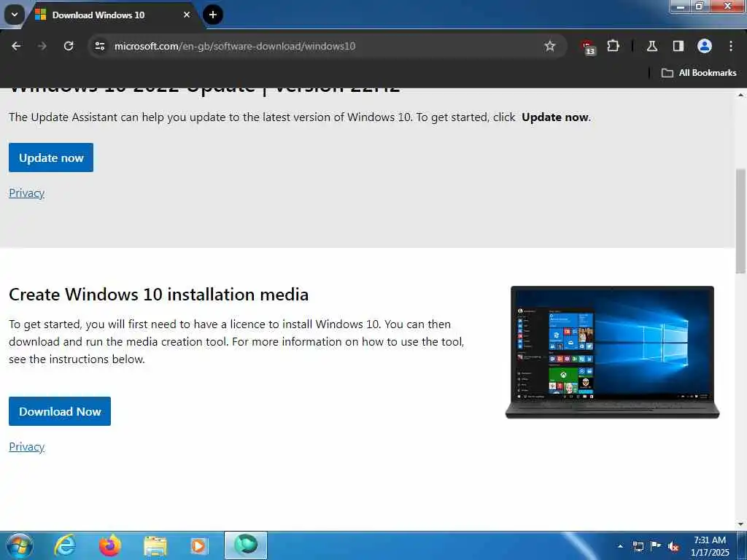Open All Bookmarks folder
Image resolution: width=747 pixels, height=560 pixels.
[698, 73]
